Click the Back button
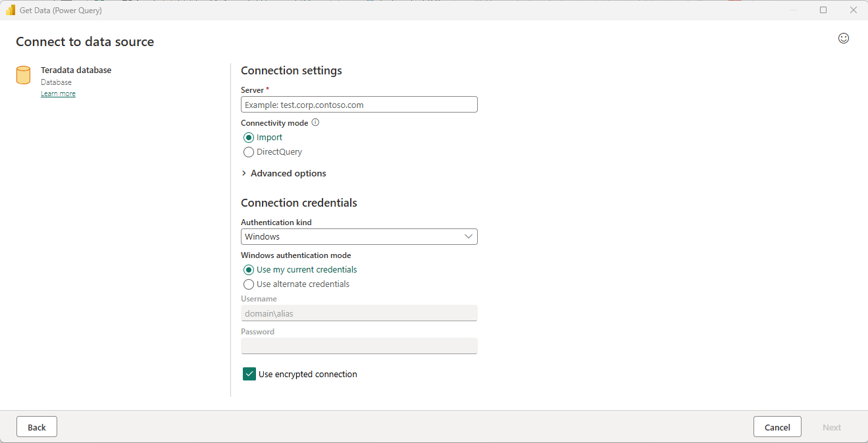This screenshot has width=868, height=443. pos(37,427)
